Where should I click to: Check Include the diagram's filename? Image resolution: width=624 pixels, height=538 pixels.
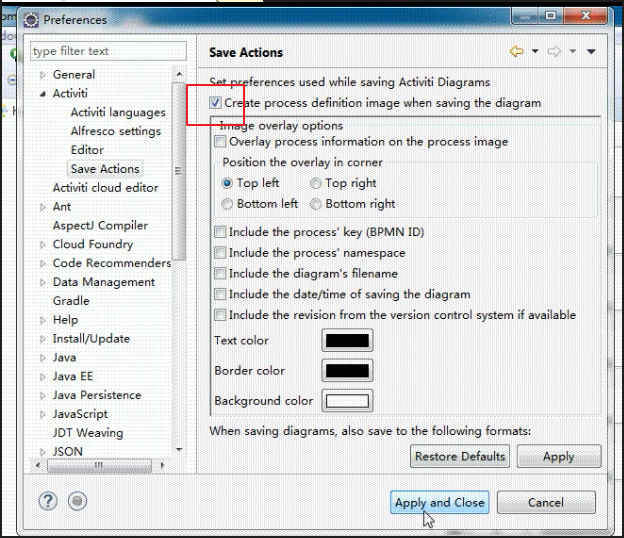click(x=220, y=273)
